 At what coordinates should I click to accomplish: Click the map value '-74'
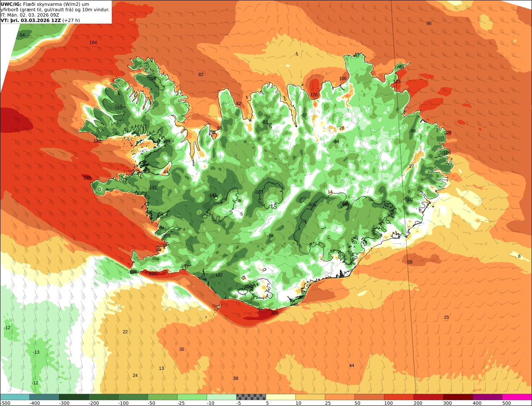click(x=270, y=236)
